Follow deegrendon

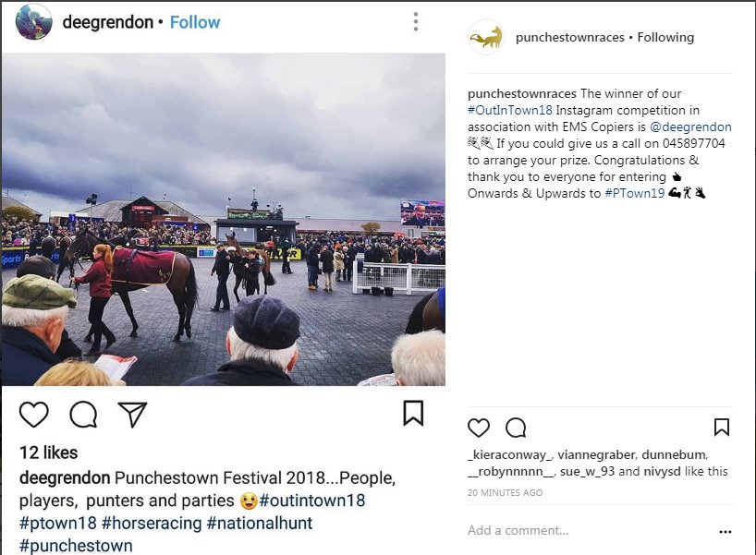coord(195,22)
